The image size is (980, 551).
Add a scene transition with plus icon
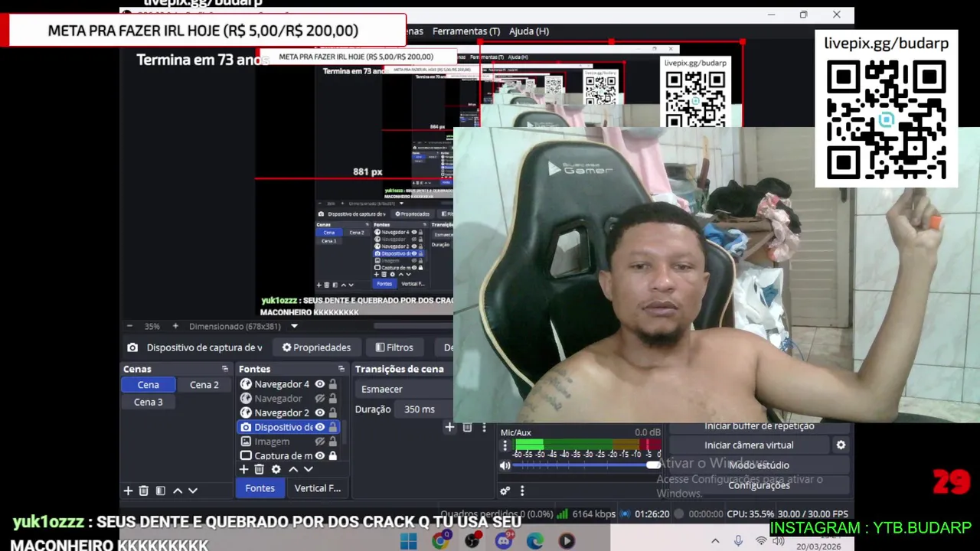[449, 427]
